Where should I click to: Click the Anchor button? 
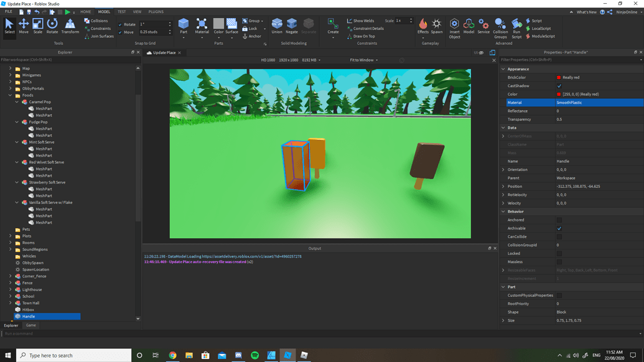click(x=252, y=36)
